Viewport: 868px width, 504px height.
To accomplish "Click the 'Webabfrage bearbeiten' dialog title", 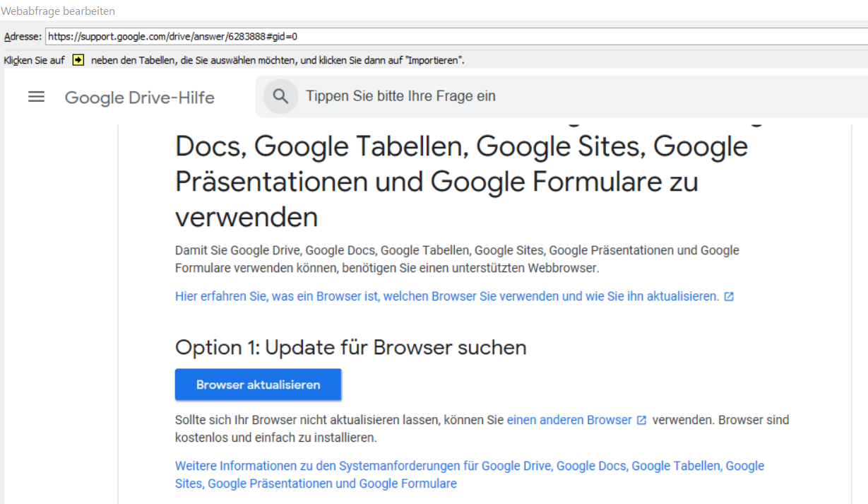I will 58,11.
